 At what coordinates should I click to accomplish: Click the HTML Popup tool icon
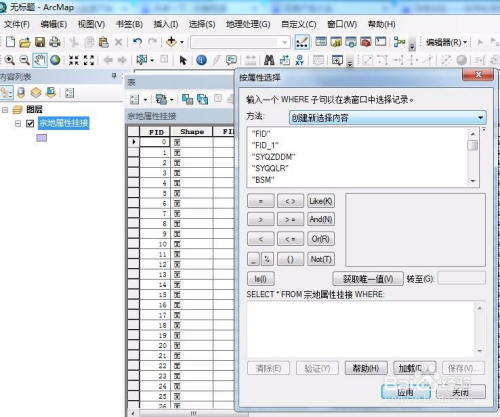(x=231, y=60)
